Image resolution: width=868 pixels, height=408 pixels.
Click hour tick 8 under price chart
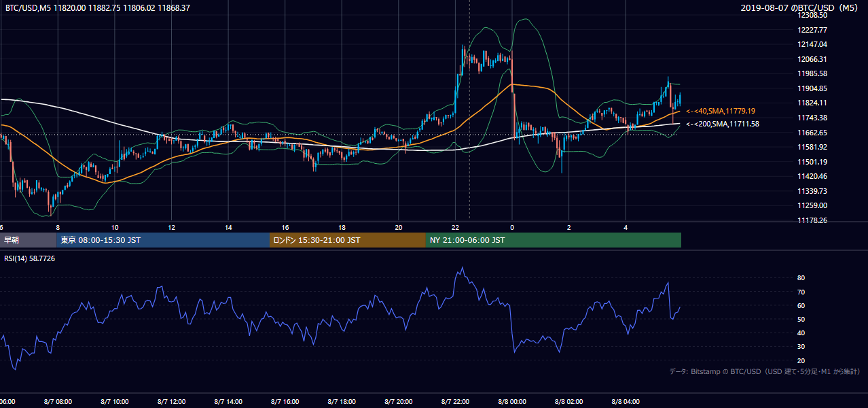pyautogui.click(x=58, y=228)
